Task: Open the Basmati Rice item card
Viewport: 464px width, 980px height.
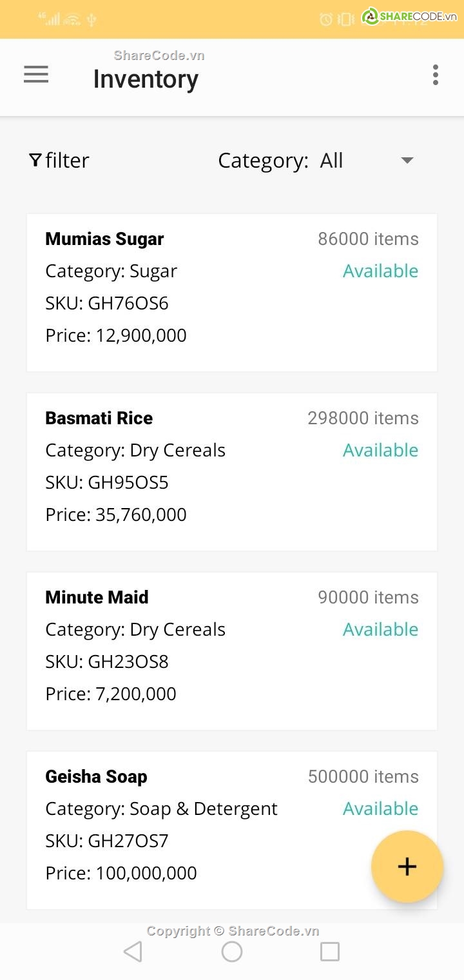Action: (x=232, y=472)
